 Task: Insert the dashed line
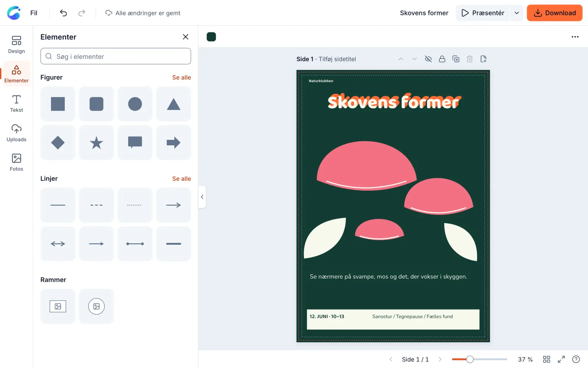pyautogui.click(x=96, y=205)
